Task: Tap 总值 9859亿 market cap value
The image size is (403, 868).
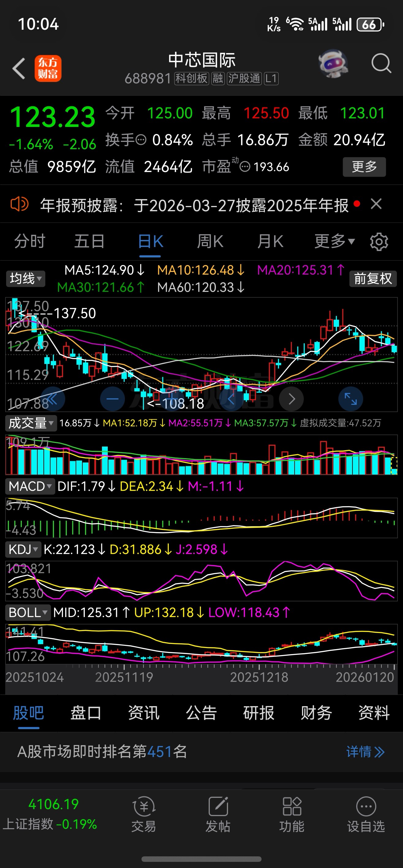Action: click(53, 166)
